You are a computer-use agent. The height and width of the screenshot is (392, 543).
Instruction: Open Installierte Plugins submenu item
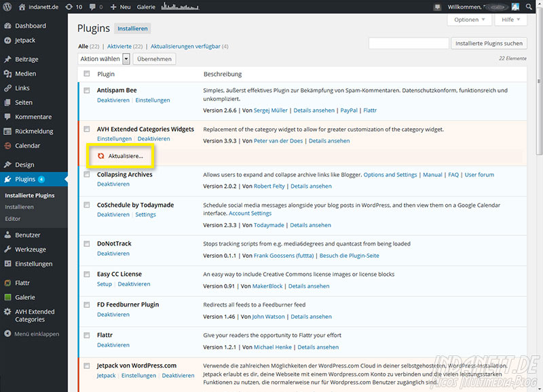[30, 195]
